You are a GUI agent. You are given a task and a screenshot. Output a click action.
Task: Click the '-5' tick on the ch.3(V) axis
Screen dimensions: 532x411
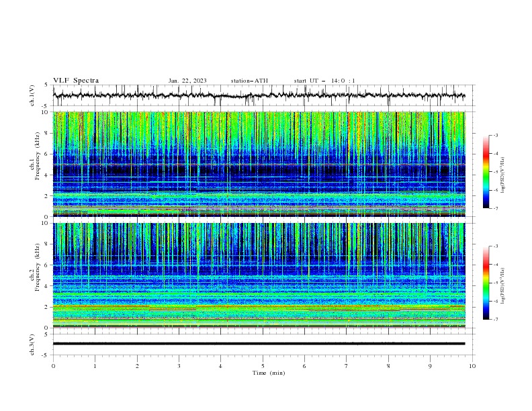(x=45, y=355)
